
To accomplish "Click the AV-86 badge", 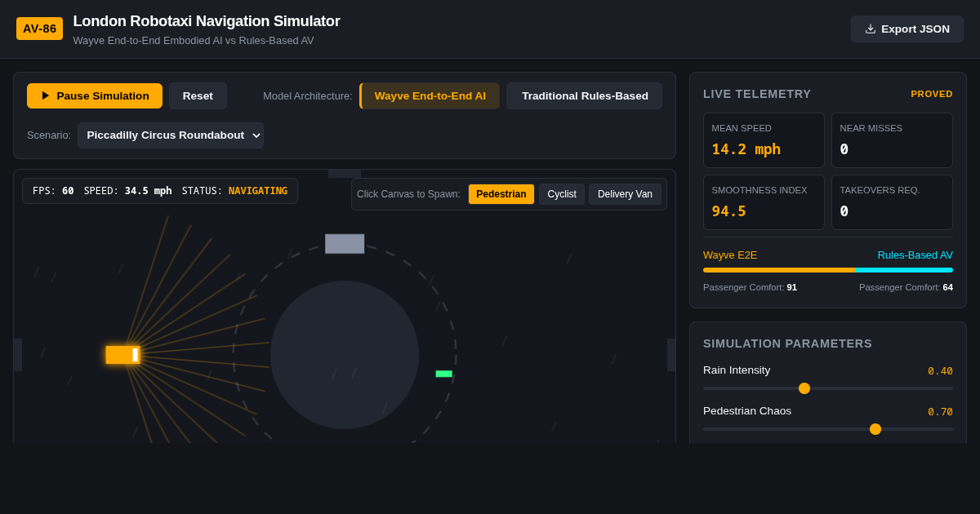I will coord(39,29).
